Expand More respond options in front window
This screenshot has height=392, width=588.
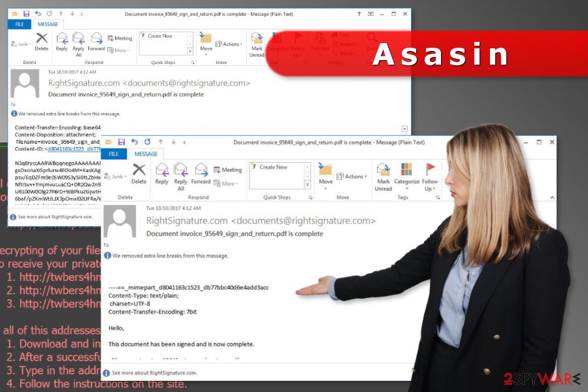pyautogui.click(x=226, y=184)
